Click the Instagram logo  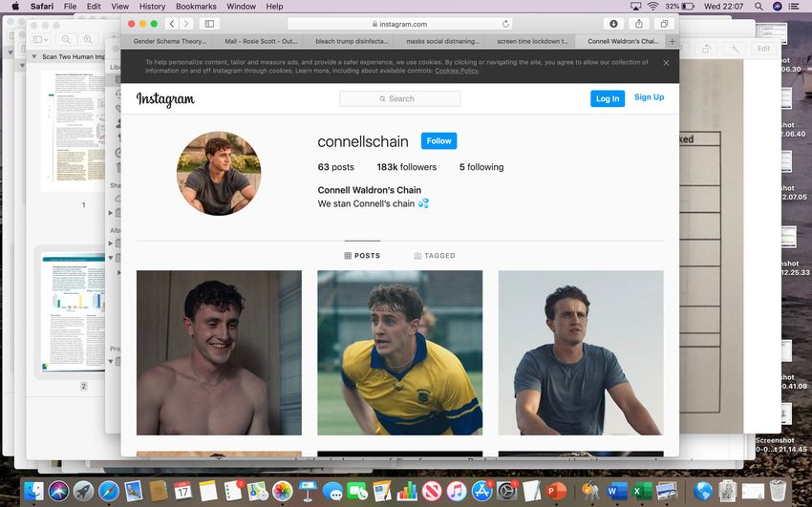[165, 98]
